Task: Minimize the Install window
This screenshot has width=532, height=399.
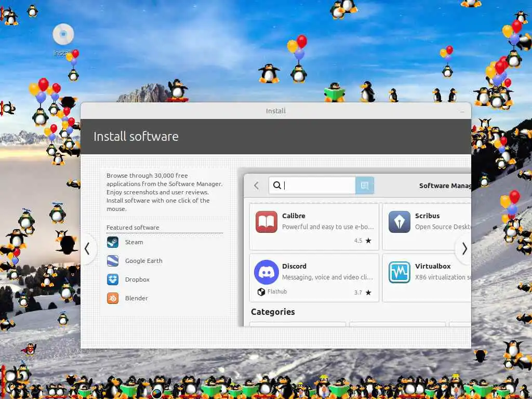Action: 462,111
